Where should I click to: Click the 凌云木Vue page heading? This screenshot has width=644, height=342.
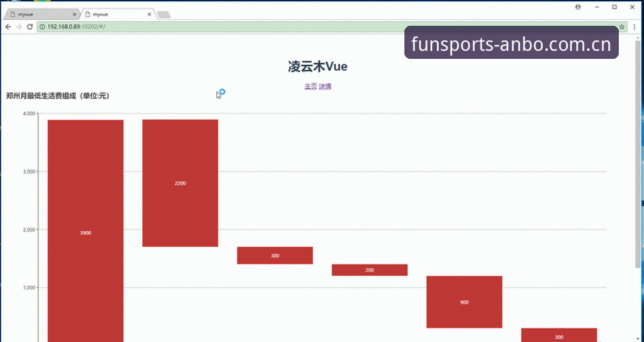click(318, 67)
